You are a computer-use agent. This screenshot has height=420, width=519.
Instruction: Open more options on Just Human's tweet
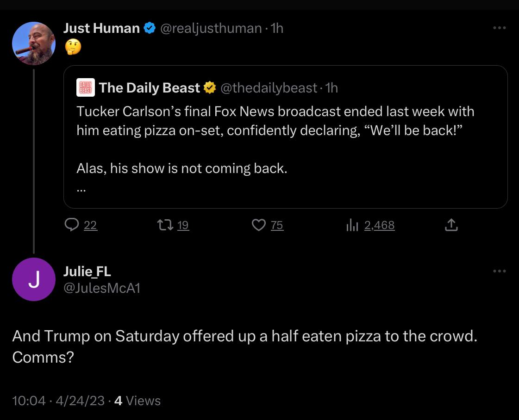499,28
